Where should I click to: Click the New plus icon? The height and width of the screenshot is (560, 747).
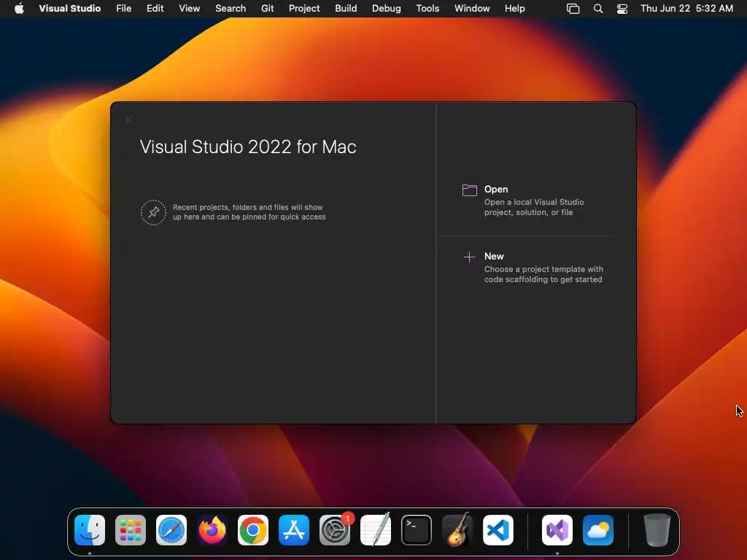(469, 257)
